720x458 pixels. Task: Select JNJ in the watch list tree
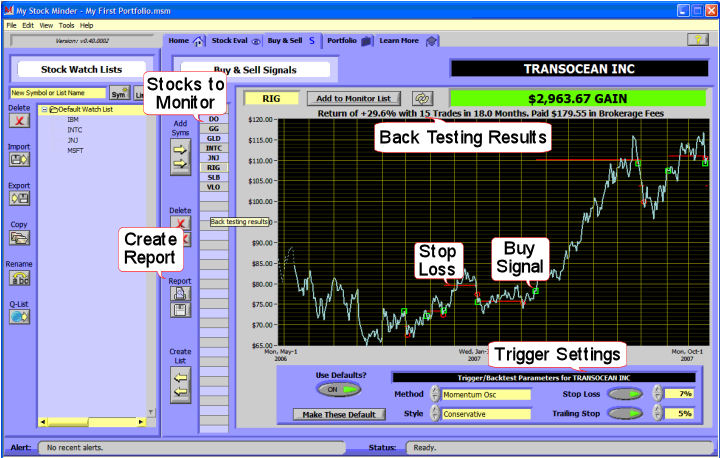pos(73,141)
